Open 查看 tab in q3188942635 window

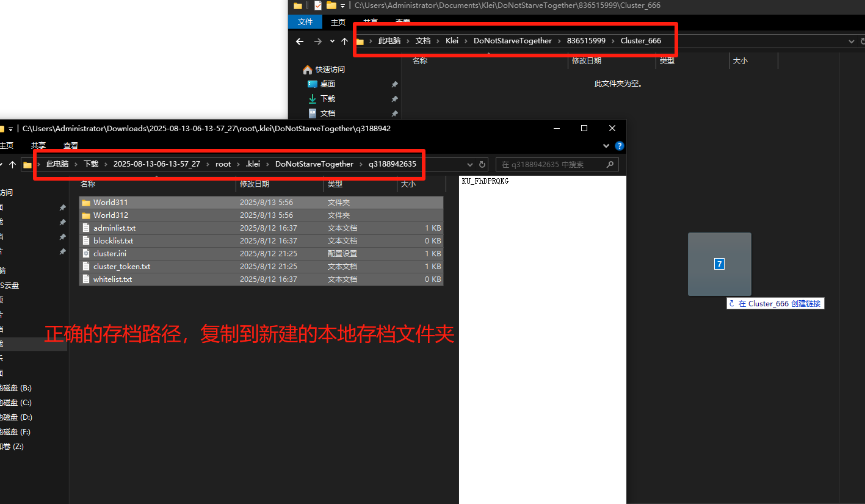click(x=71, y=146)
